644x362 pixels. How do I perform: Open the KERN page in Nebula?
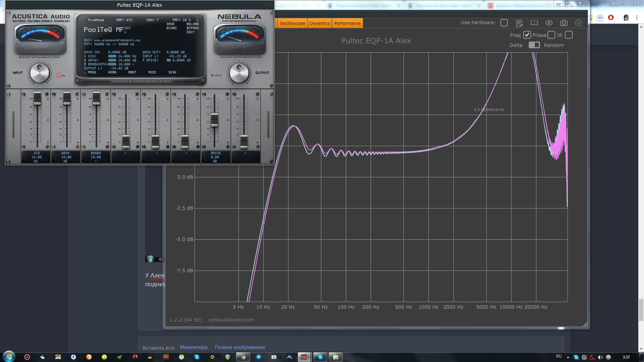pyautogui.click(x=112, y=72)
